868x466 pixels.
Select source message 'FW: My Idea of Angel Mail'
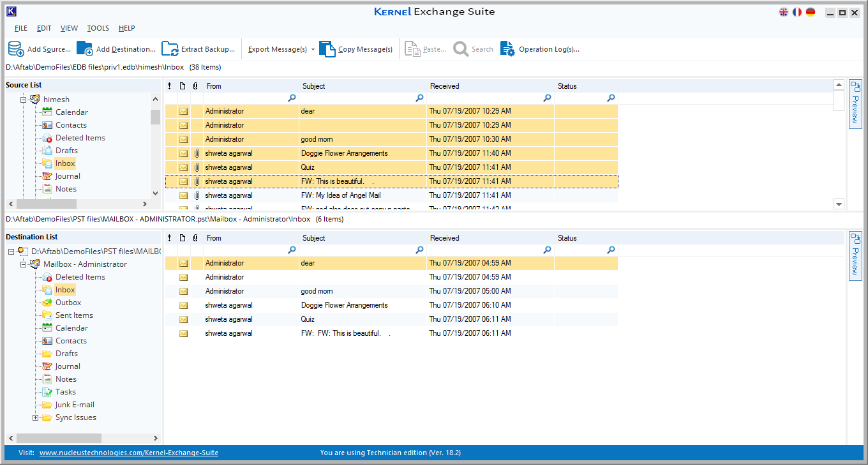[391, 195]
